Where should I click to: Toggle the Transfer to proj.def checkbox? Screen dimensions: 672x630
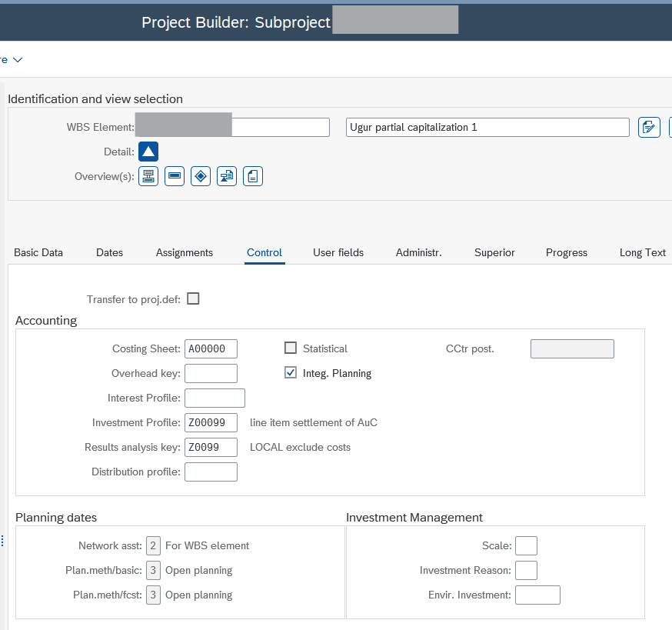pos(193,298)
